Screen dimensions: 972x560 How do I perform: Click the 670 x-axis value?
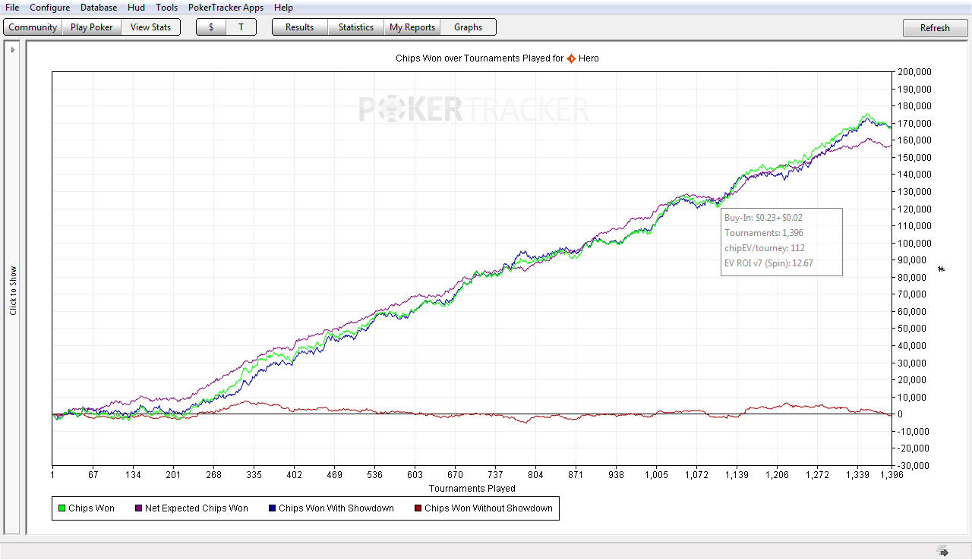tap(455, 475)
